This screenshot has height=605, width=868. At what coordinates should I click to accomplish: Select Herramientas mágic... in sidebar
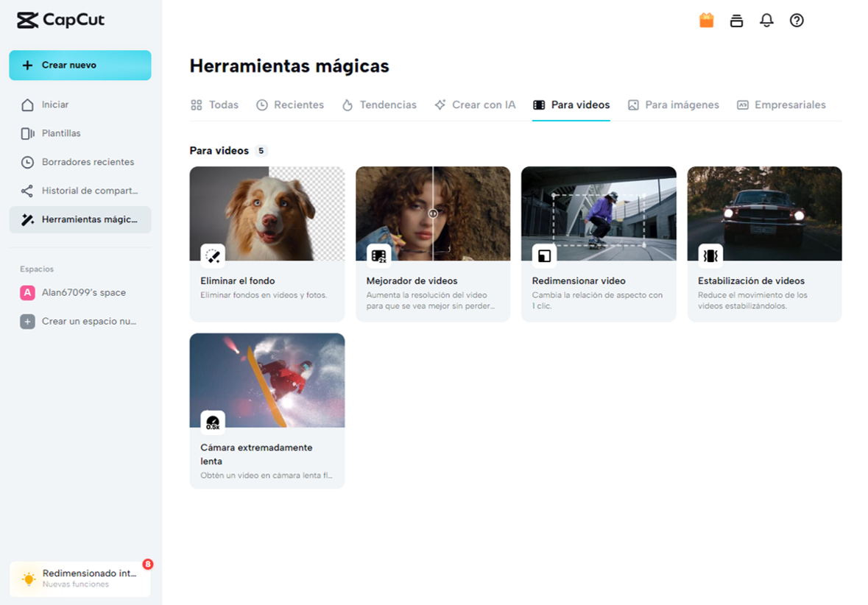[80, 220]
